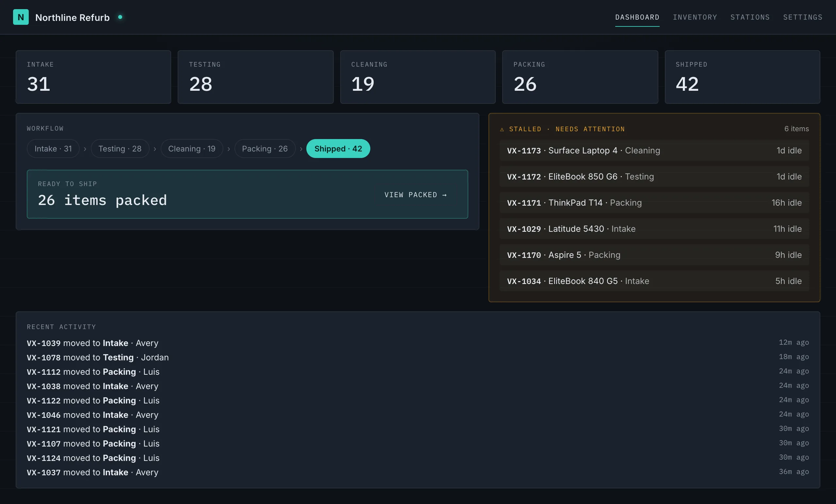836x504 pixels.
Task: Click activity row VX-1046 moved to Intake
Action: [418, 415]
